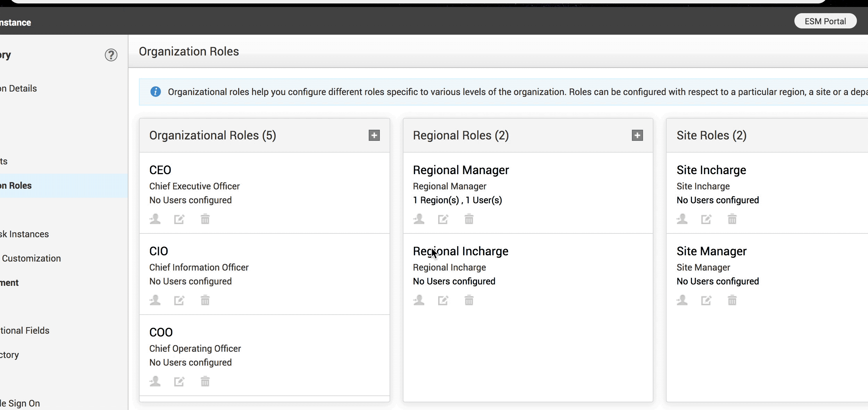Click the Site Roles (2) heading
This screenshot has width=868, height=410.
711,135
